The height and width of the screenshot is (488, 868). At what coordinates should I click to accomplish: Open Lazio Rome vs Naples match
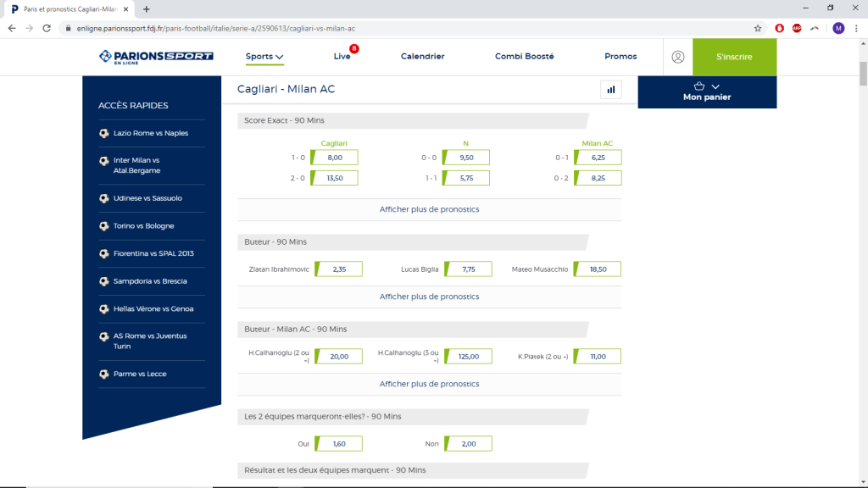coord(151,133)
